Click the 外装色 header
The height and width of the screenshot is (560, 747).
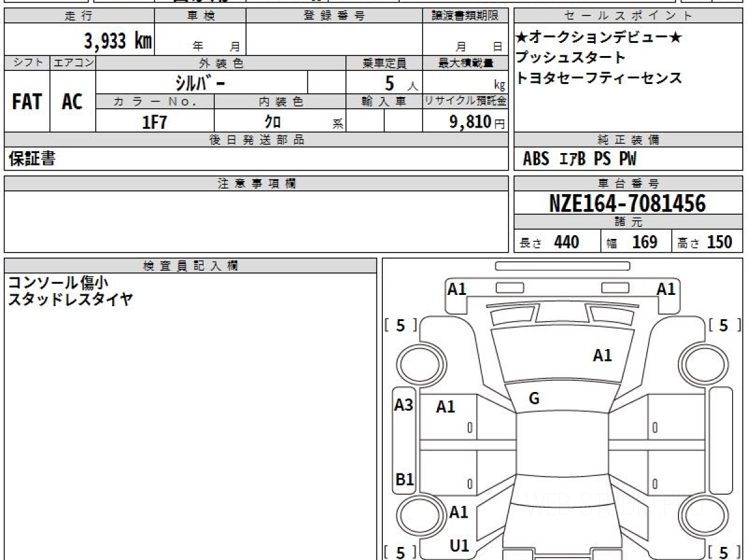(221, 63)
